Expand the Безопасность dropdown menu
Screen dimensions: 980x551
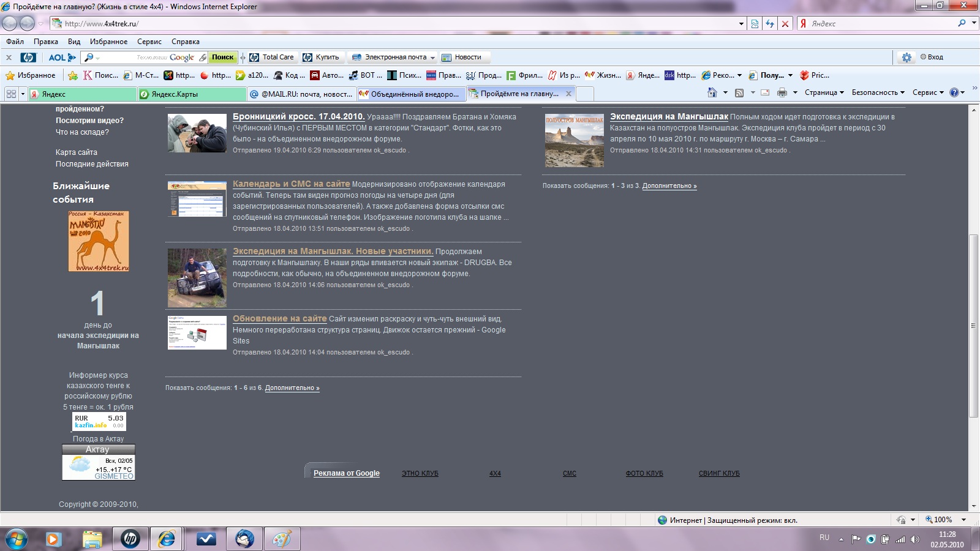pos(878,92)
